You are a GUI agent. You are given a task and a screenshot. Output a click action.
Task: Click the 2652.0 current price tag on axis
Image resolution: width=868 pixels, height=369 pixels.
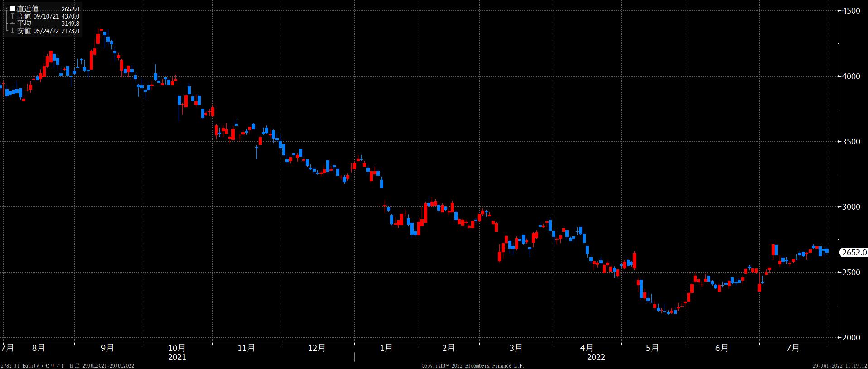pos(854,253)
